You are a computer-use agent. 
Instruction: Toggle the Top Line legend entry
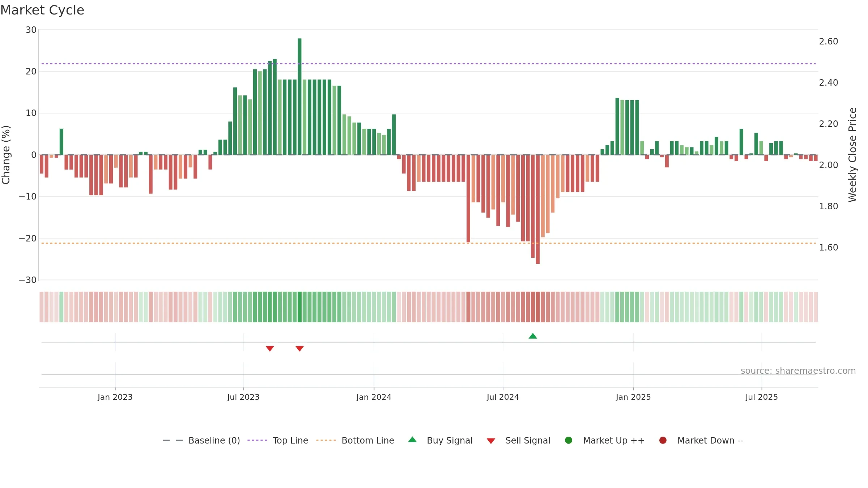click(278, 440)
